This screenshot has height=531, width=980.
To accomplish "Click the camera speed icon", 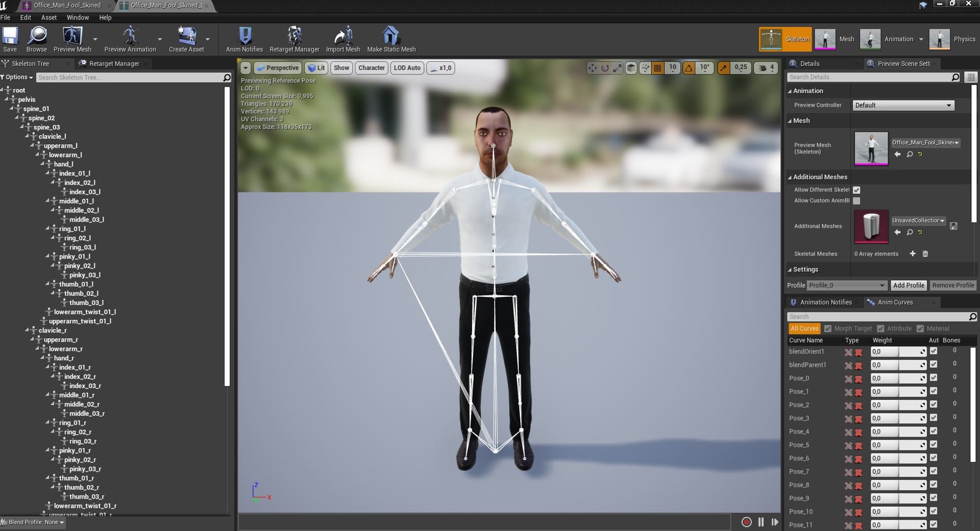I will point(763,68).
